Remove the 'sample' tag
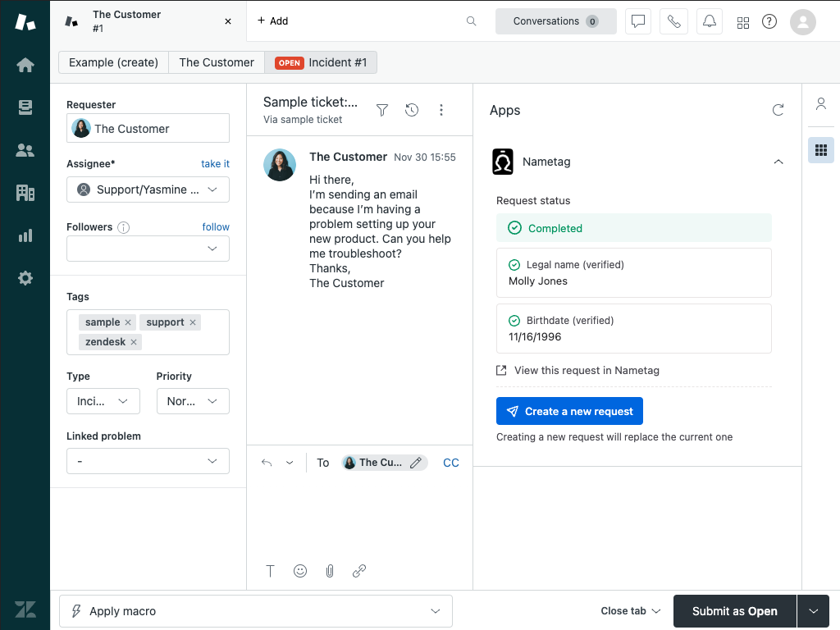Image resolution: width=840 pixels, height=630 pixels. (x=128, y=322)
